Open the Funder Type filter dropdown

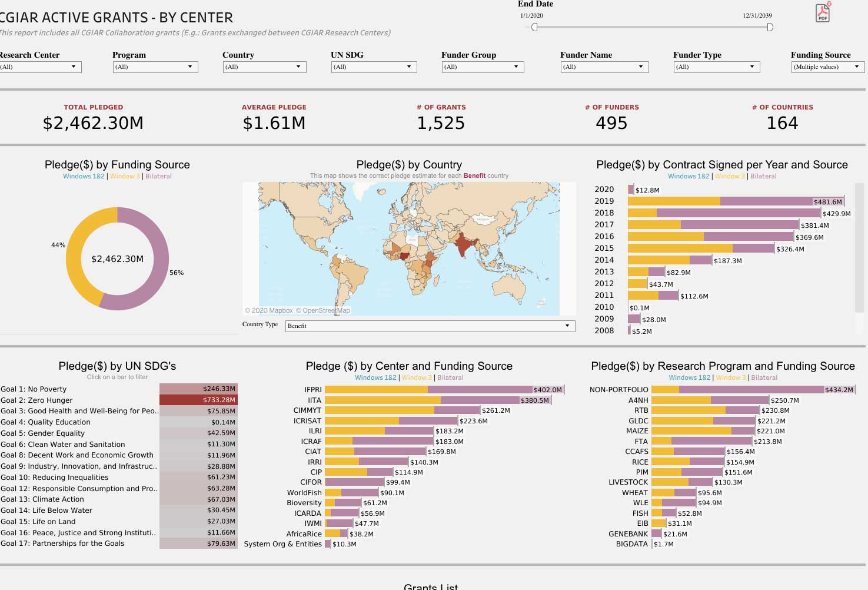(x=752, y=67)
